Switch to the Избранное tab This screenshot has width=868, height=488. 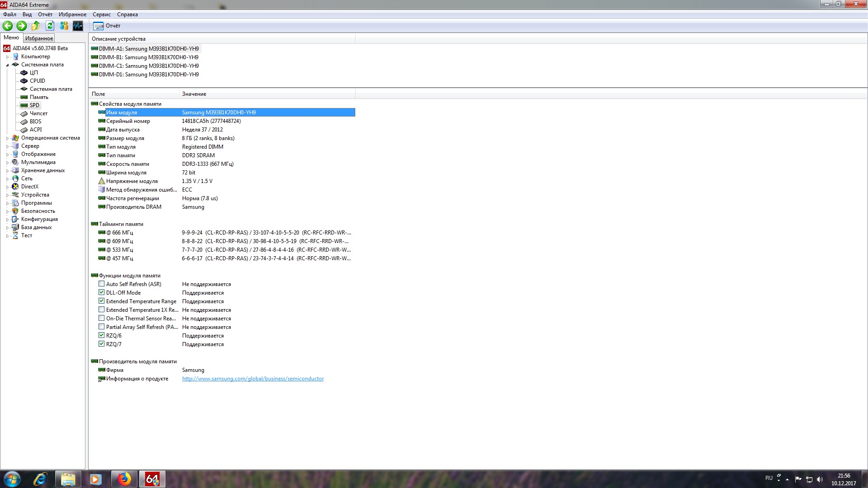39,38
